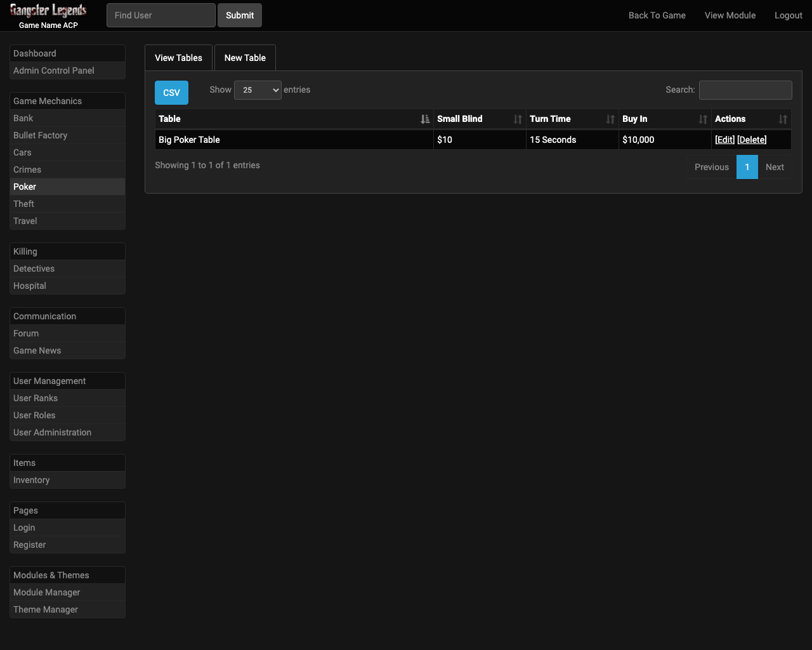Switch to the New Table tab

tap(245, 58)
